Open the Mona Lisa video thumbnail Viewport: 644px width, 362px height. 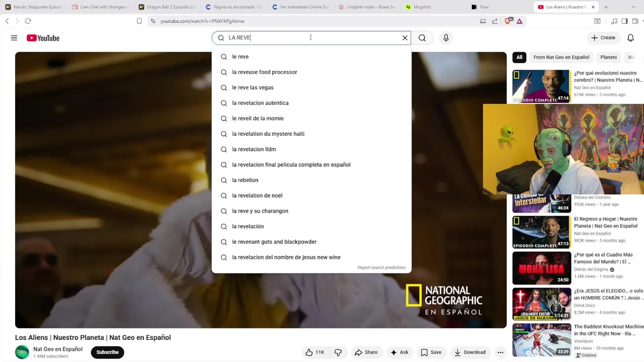pyautogui.click(x=541, y=268)
